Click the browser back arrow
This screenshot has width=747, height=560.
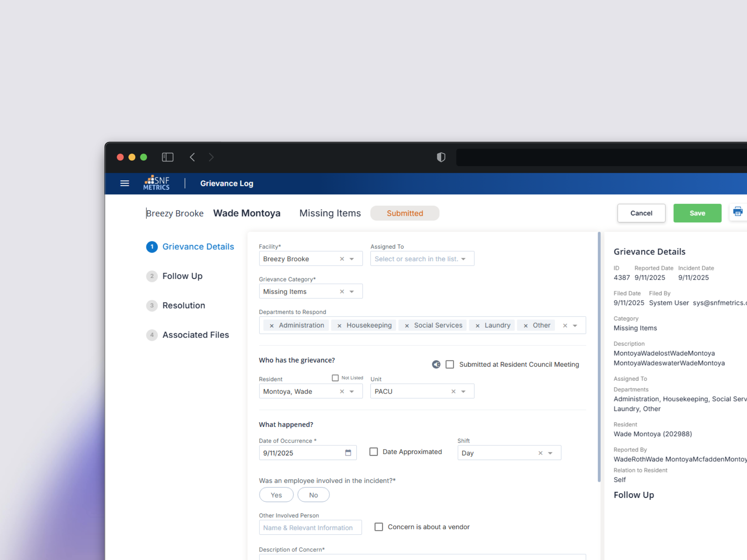point(192,157)
